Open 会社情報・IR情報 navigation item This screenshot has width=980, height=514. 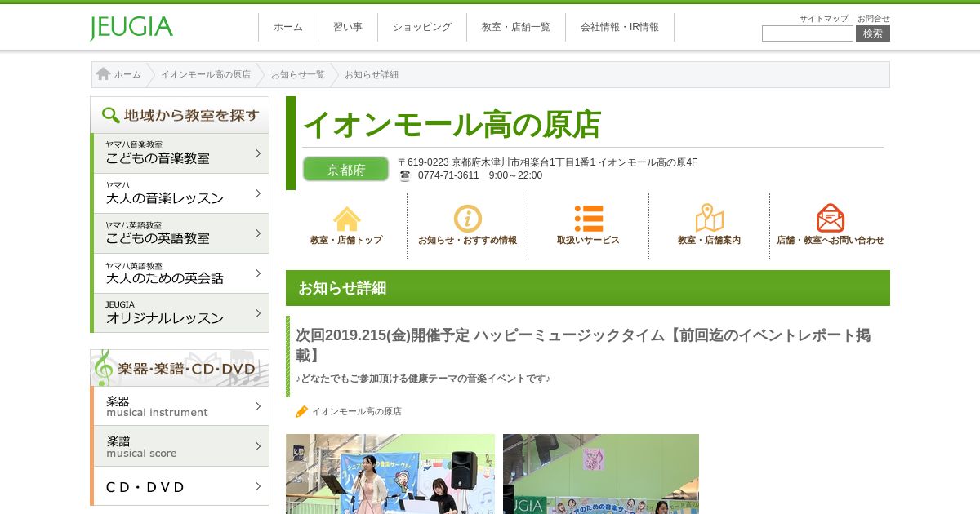coord(620,27)
